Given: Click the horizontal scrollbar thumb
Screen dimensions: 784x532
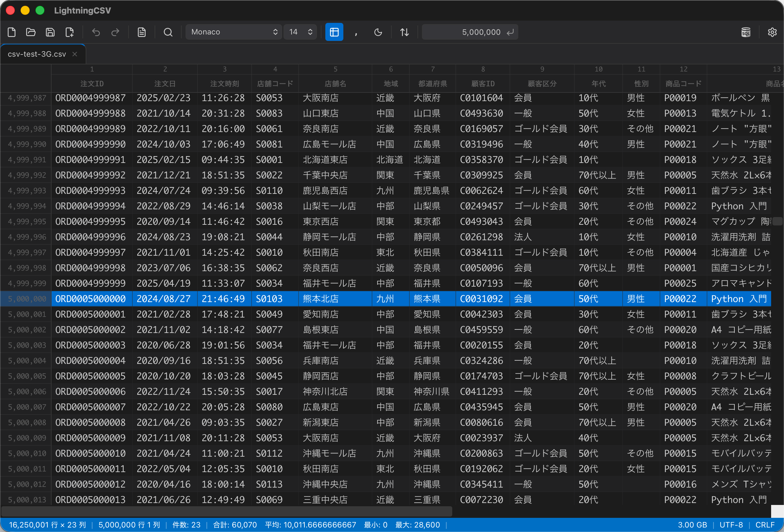Looking at the screenshot, I should 226,511.
